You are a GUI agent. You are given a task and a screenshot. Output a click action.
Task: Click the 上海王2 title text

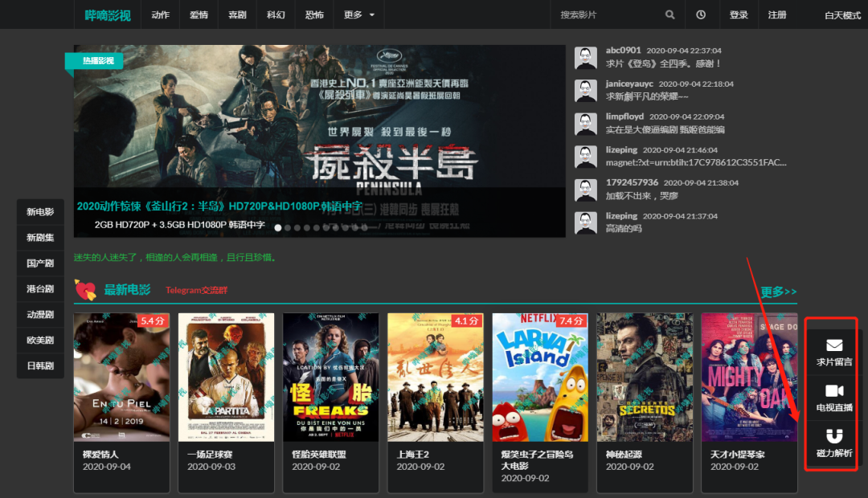413,455
